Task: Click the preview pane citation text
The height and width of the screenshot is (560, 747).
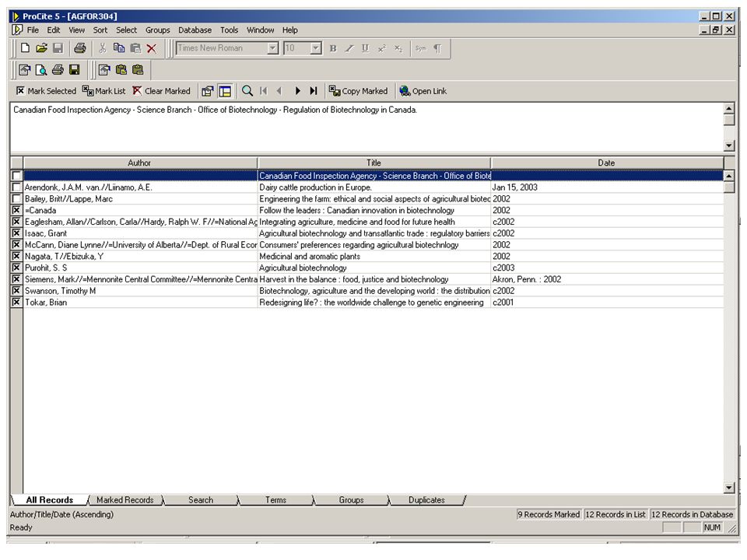Action: click(x=216, y=110)
